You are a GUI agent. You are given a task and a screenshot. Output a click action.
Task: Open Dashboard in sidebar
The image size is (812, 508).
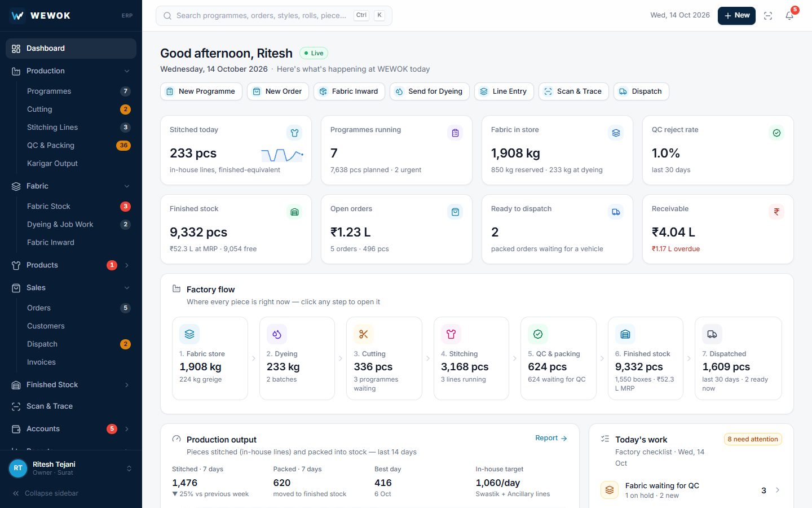point(71,49)
